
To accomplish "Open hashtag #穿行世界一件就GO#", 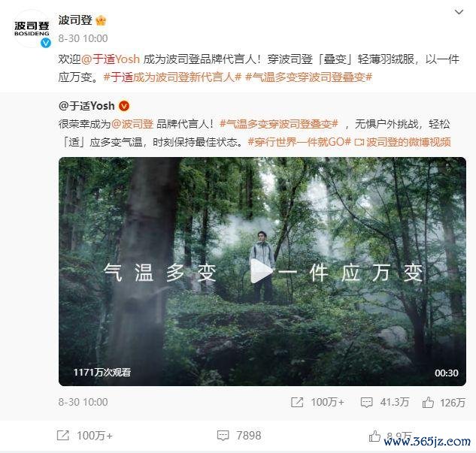I will click(299, 142).
